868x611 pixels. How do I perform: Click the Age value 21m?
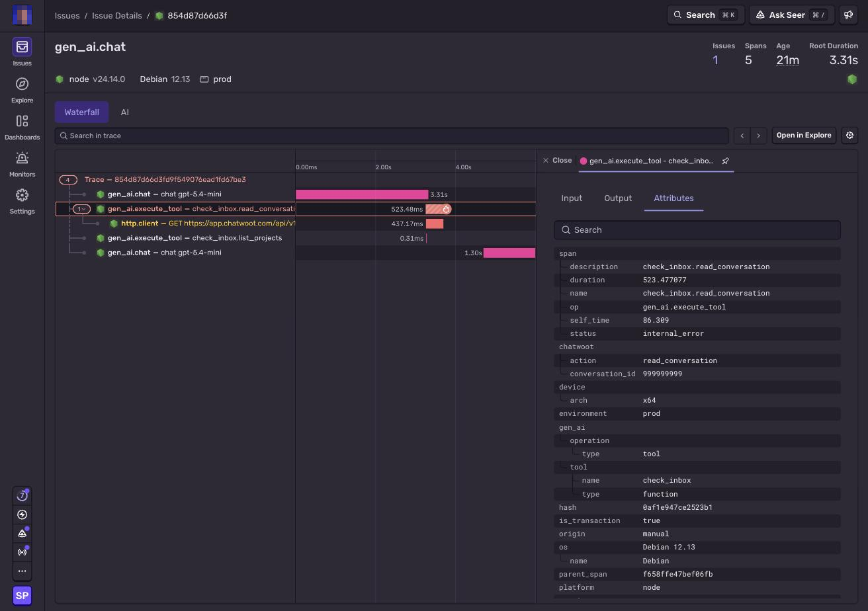(787, 60)
